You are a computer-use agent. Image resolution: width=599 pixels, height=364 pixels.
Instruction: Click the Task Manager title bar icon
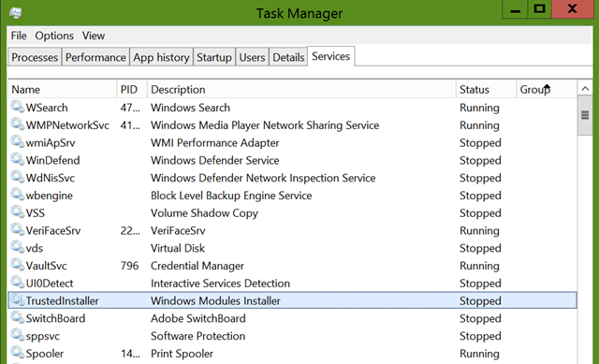(15, 13)
